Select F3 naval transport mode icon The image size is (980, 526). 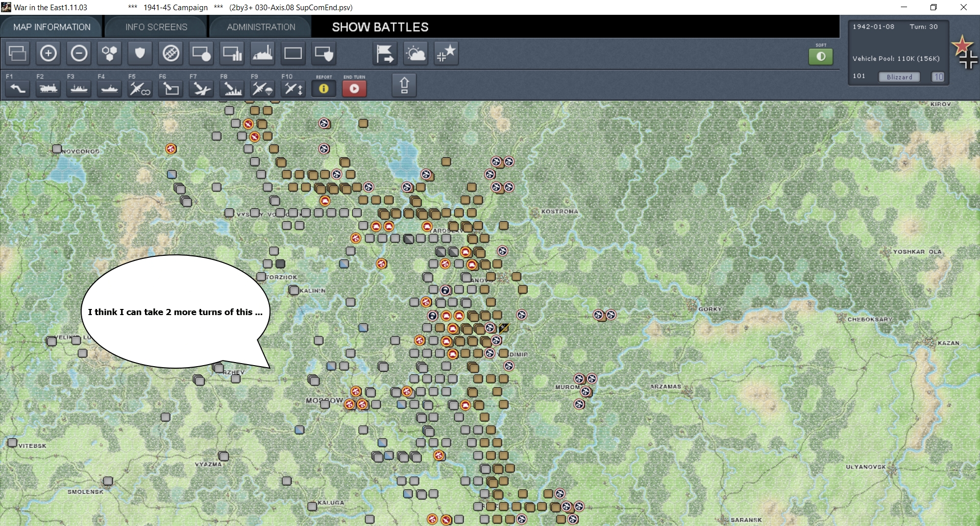click(x=79, y=88)
